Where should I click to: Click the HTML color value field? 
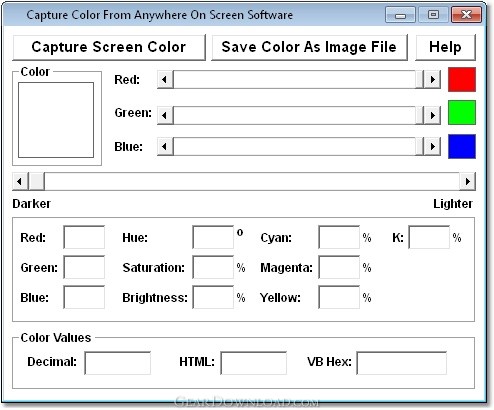click(x=254, y=363)
